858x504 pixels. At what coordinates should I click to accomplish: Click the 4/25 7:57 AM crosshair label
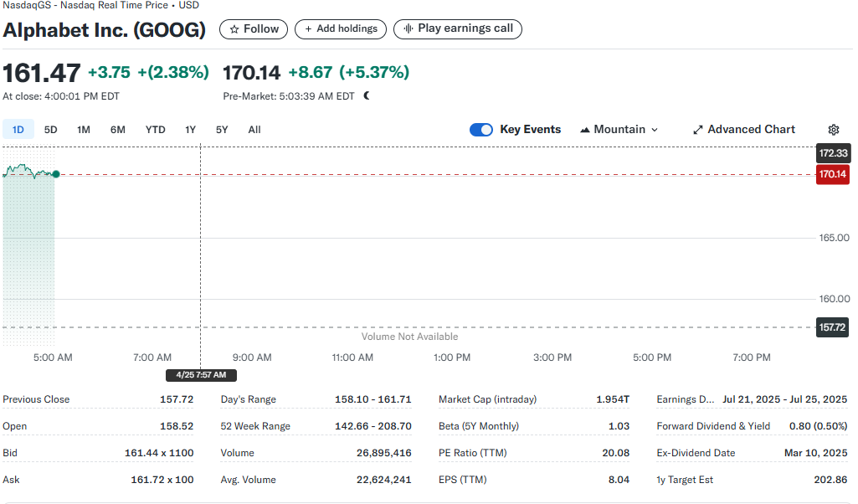(x=201, y=375)
